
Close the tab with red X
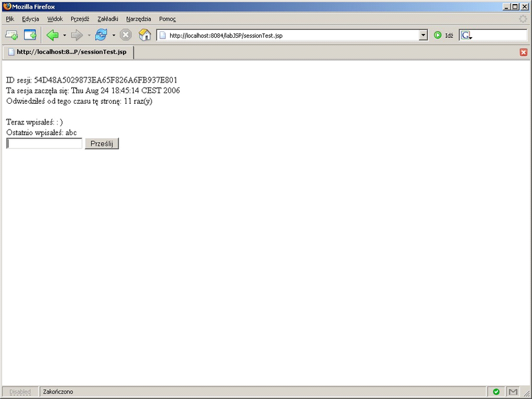(x=523, y=52)
